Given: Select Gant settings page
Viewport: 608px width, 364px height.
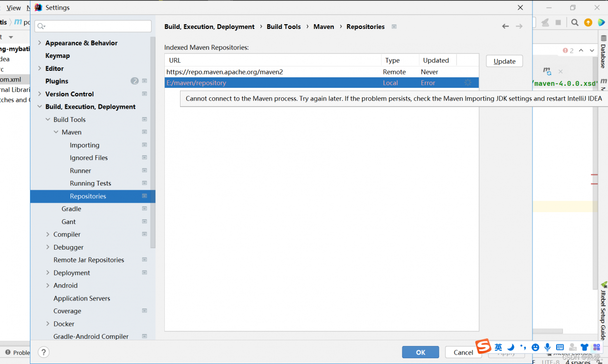Looking at the screenshot, I should click(x=68, y=222).
